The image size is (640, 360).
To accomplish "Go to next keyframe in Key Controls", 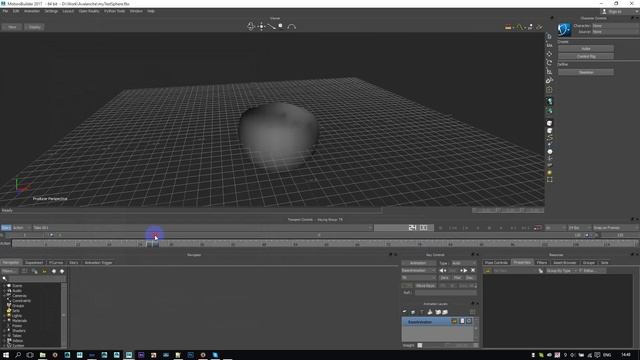I will coord(464,270).
